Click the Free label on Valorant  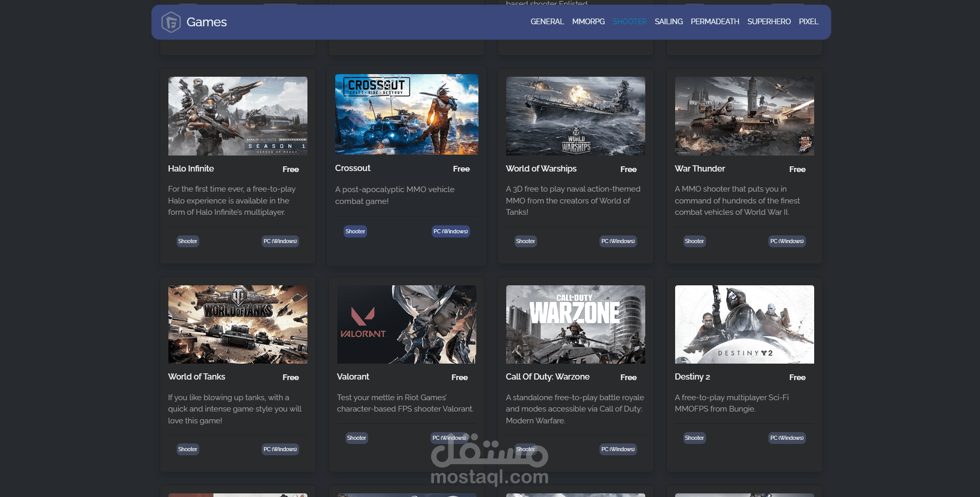pos(459,378)
